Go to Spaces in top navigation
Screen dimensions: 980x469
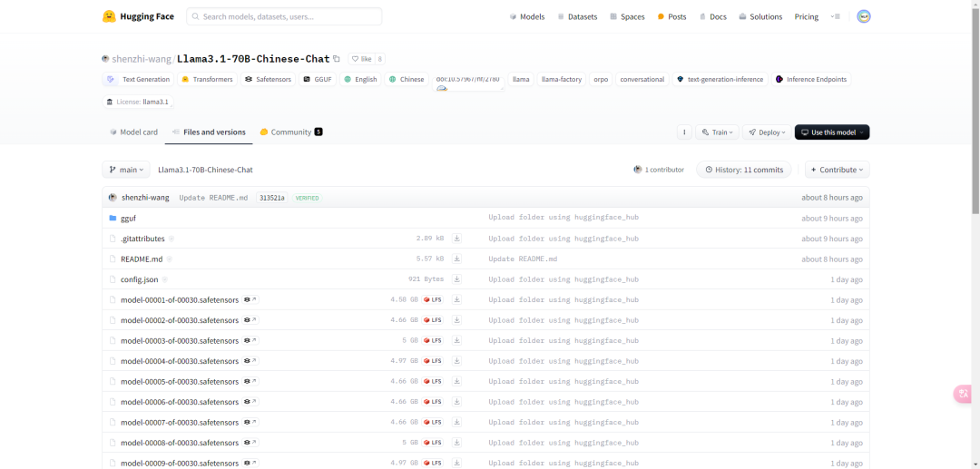click(x=628, y=17)
